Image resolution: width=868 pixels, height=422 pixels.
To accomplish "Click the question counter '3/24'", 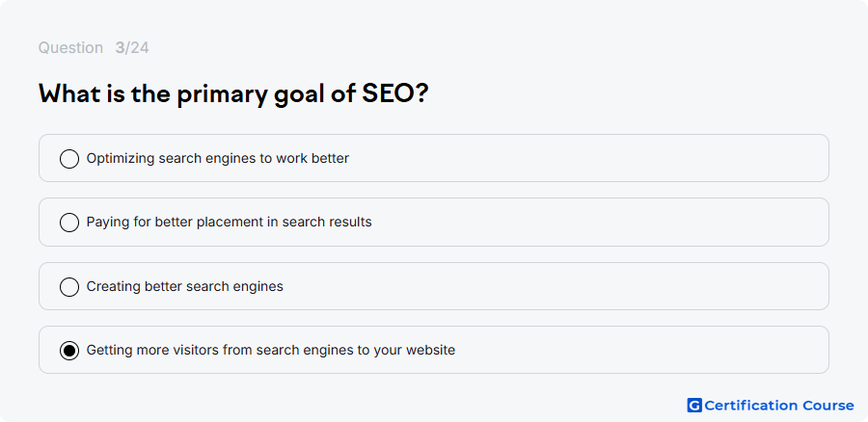I will click(x=132, y=48).
